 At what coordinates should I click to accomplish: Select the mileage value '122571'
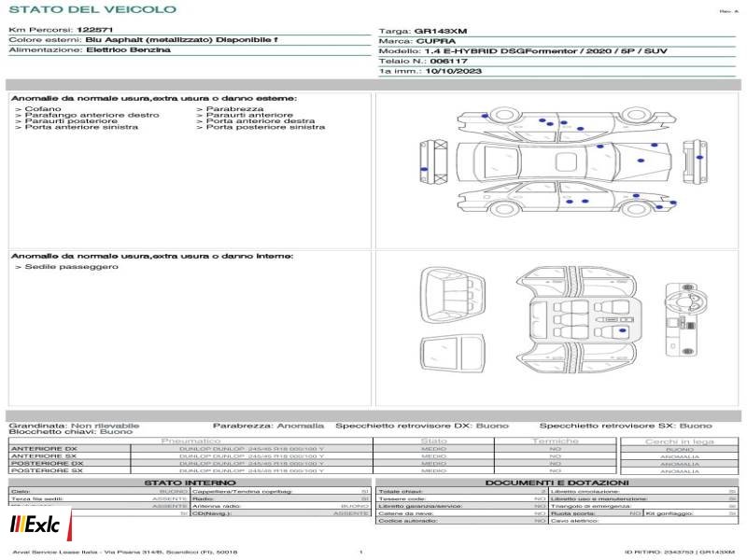[x=94, y=30]
